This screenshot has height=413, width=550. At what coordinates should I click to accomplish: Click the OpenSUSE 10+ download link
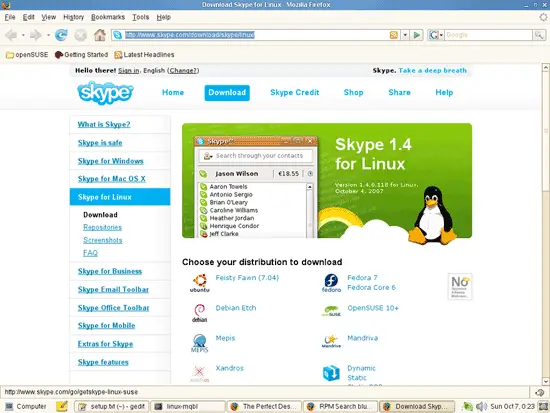click(x=373, y=308)
